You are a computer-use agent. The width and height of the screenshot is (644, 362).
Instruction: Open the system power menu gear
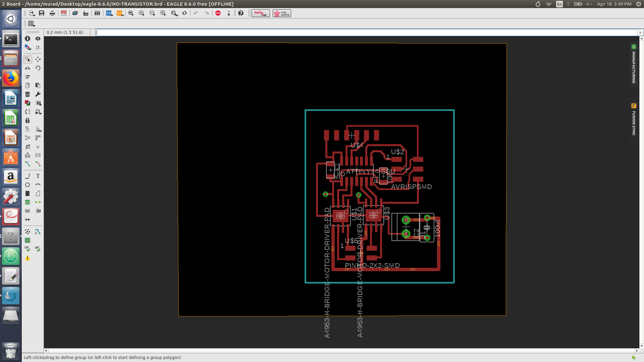(x=639, y=4)
